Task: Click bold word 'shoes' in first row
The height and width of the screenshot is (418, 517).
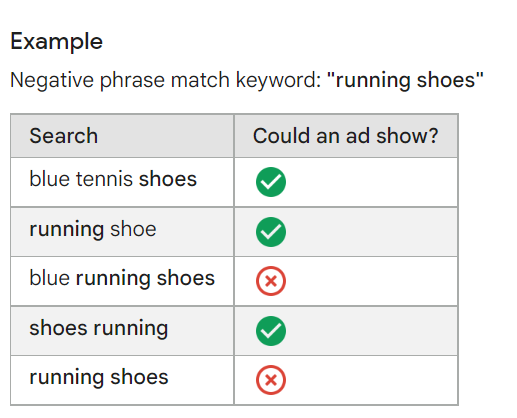Action: point(168,179)
